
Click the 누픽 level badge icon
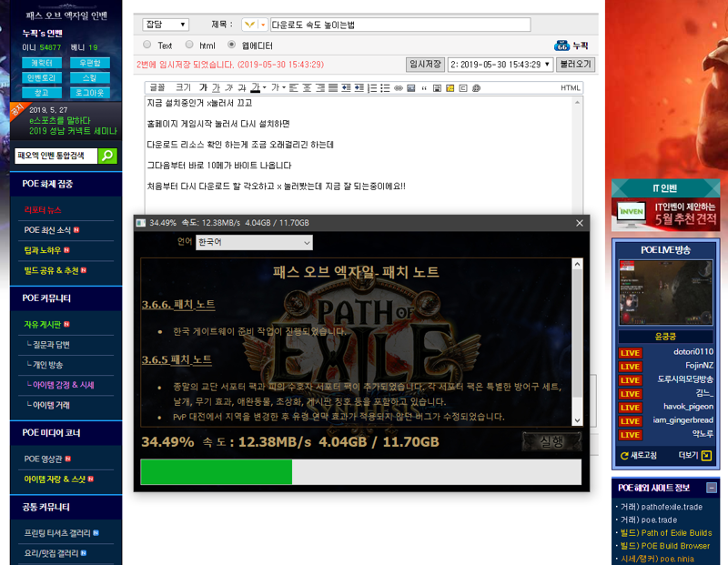(561, 45)
